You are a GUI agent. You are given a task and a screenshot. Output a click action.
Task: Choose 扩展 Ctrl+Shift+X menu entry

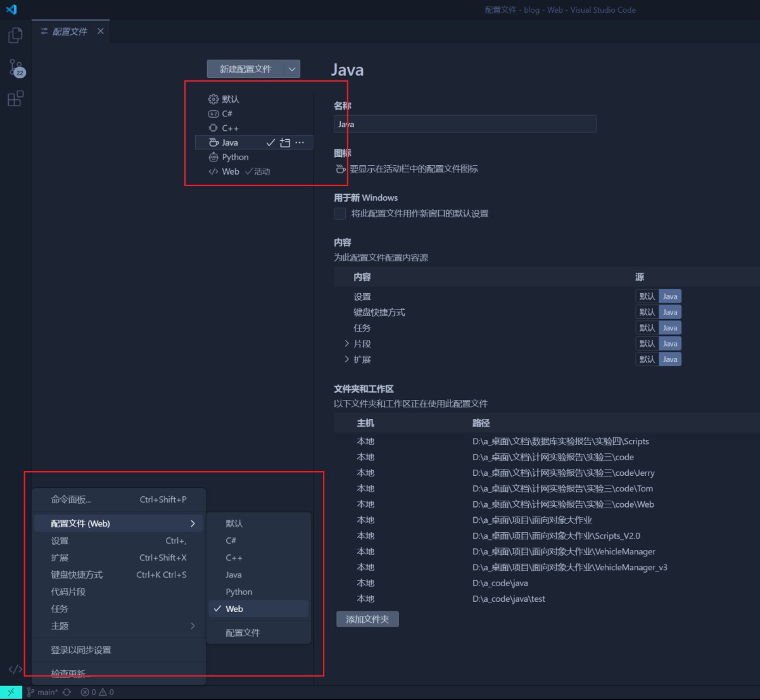pos(118,558)
